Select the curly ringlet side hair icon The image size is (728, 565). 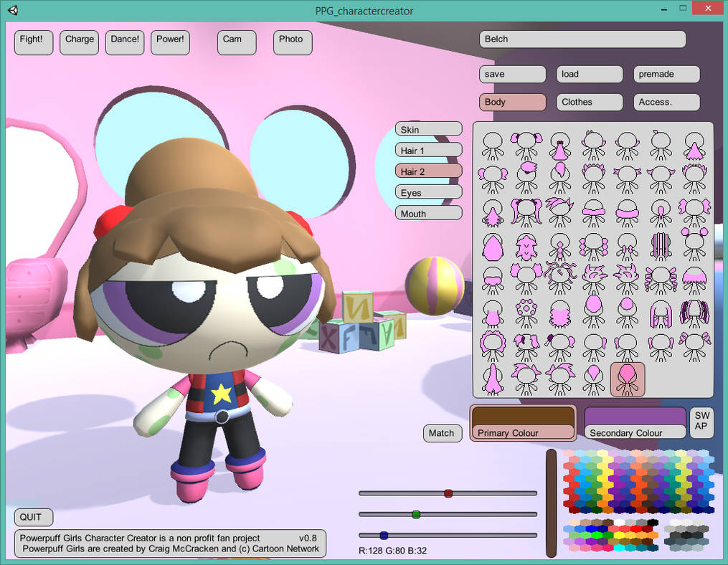point(661,281)
